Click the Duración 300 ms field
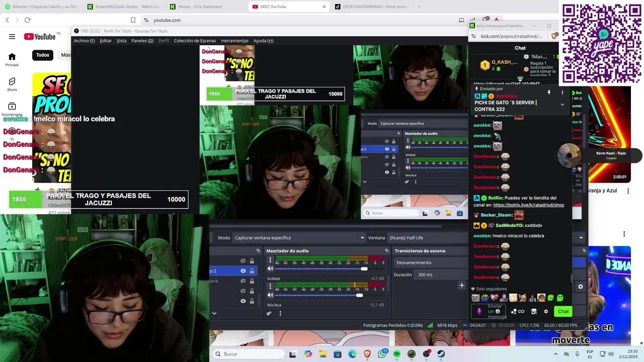This screenshot has height=362, width=644. tap(441, 275)
